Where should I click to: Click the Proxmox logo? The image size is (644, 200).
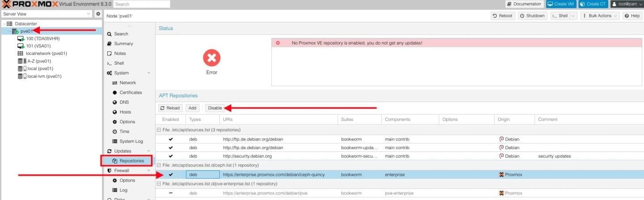pos(30,4)
